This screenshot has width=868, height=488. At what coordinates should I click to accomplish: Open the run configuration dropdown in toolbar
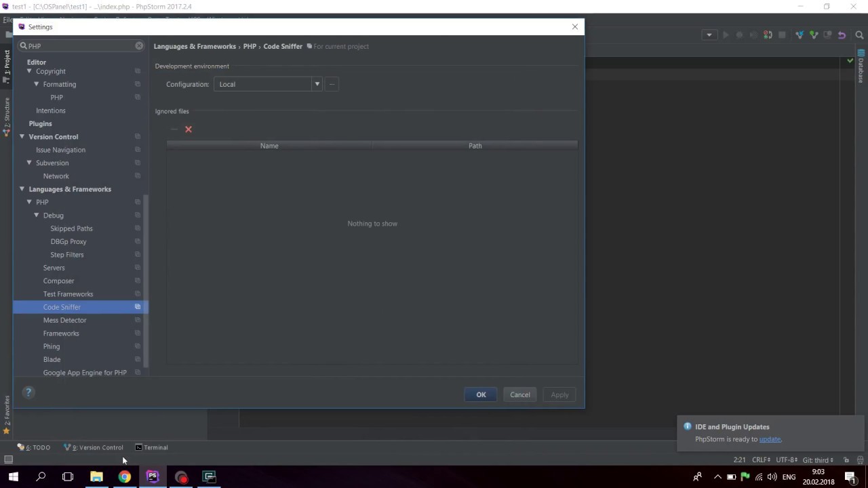709,35
